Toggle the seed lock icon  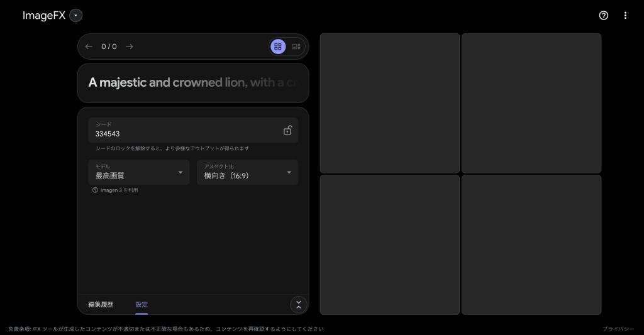(x=287, y=130)
